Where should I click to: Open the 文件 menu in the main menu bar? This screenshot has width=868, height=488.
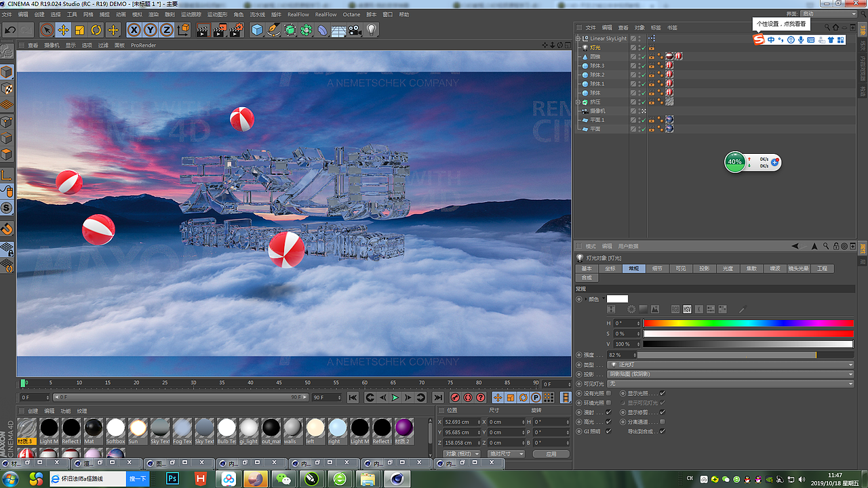6,14
